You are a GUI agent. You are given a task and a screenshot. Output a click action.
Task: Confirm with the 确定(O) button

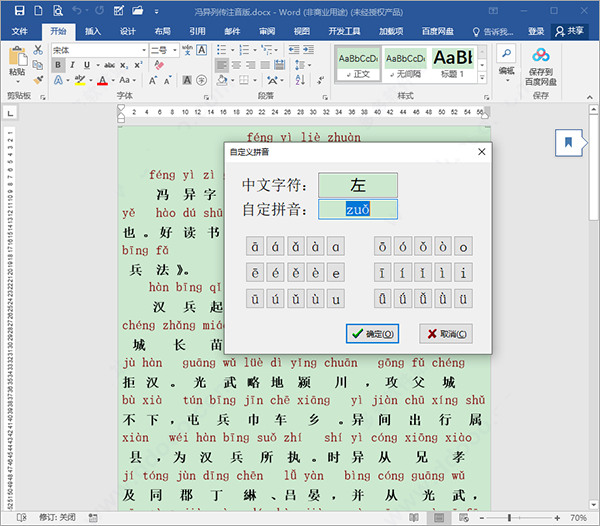[372, 333]
